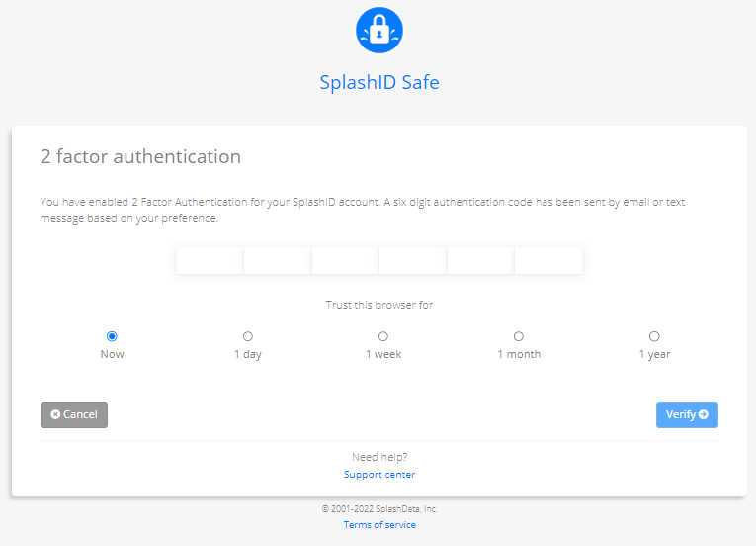This screenshot has width=756, height=546.
Task: Choose the 1 week radio button
Action: click(x=383, y=336)
